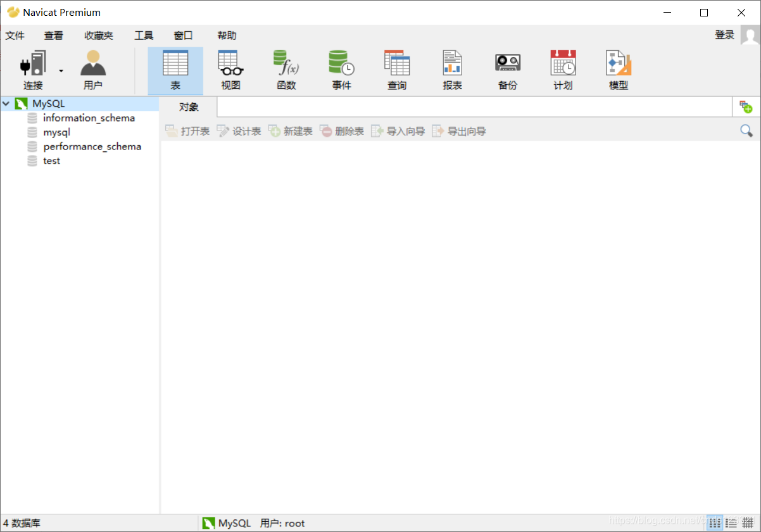Open the dropdown arrow beside 连接
761x532 pixels.
point(61,71)
